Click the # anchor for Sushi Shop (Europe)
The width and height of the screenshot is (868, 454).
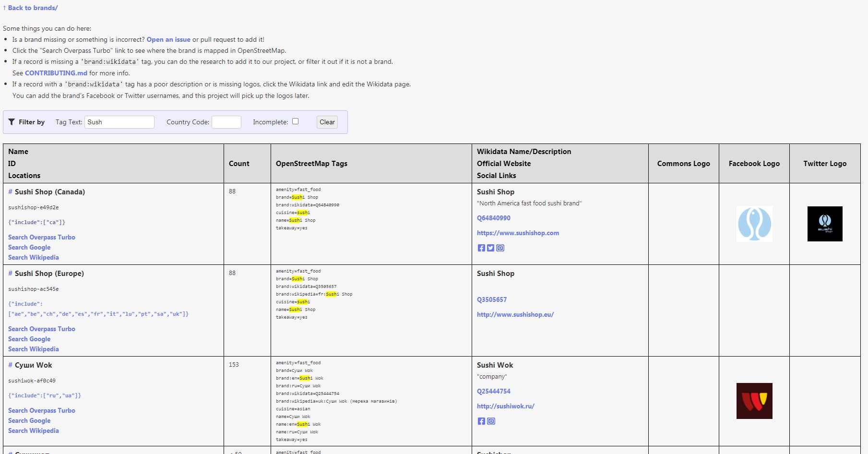pyautogui.click(x=10, y=273)
